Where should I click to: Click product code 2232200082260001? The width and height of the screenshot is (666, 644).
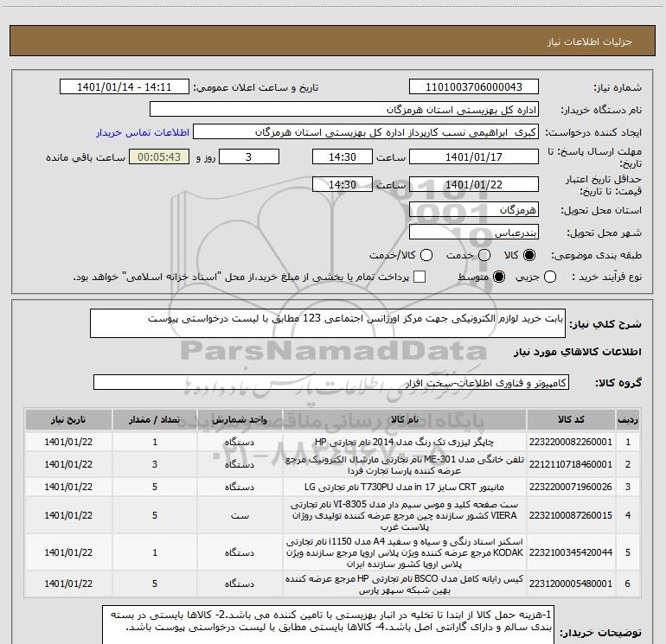[571, 442]
